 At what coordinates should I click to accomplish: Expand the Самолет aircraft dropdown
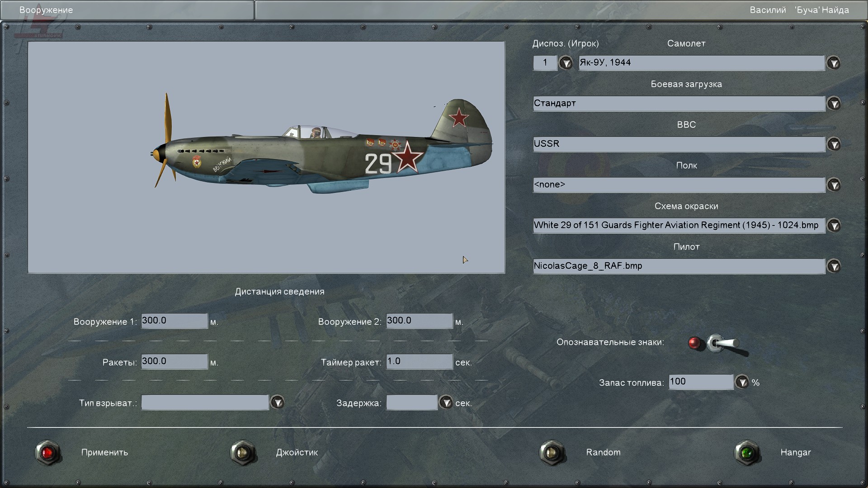[x=834, y=63]
